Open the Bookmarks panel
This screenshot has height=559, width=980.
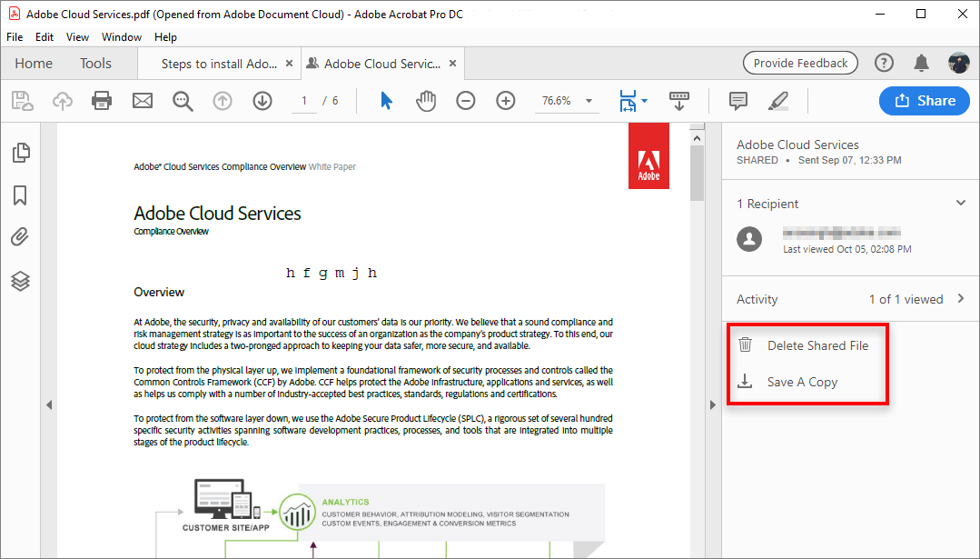click(20, 195)
